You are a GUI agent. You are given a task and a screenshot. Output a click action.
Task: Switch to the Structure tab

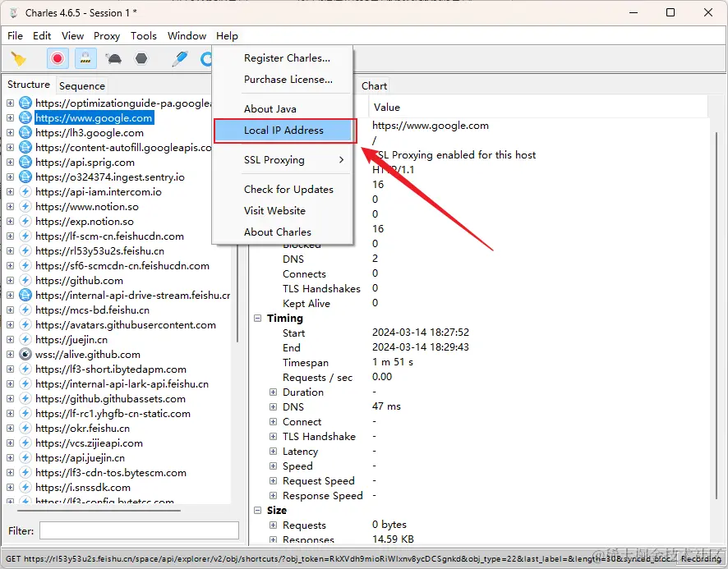(x=29, y=85)
